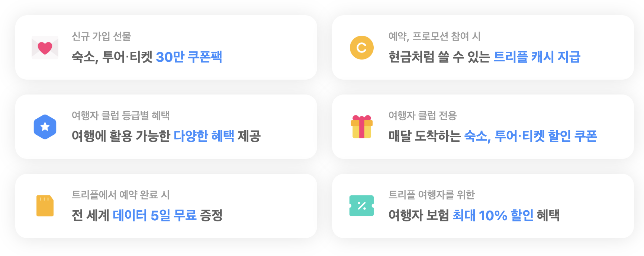Click the 다양한 혜택 highlighted text

pyautogui.click(x=204, y=136)
